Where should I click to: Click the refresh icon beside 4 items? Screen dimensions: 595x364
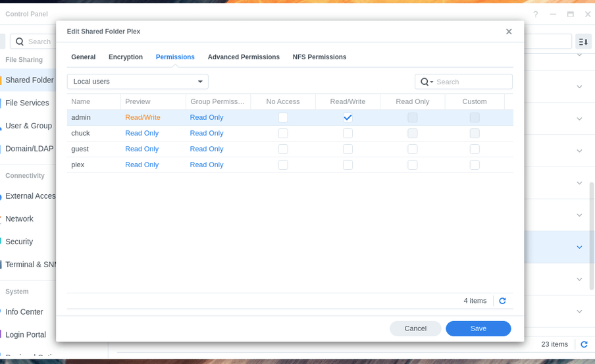pos(502,301)
